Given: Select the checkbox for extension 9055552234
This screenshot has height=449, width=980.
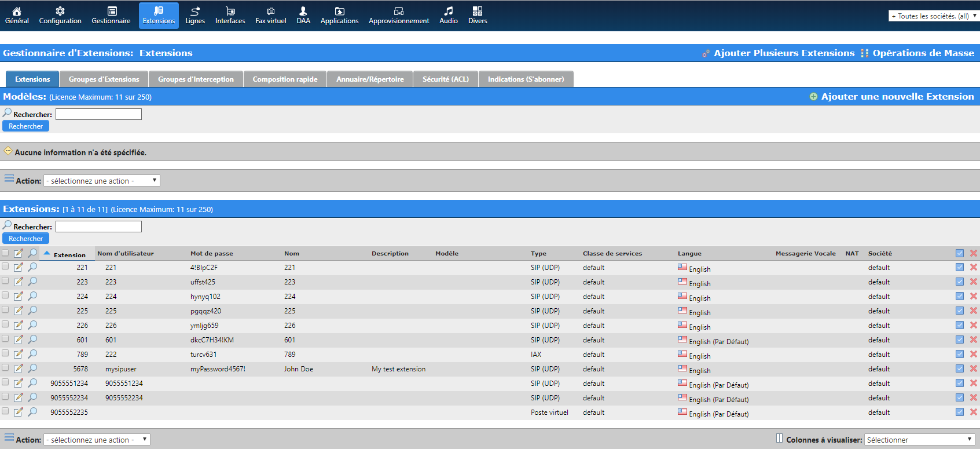Looking at the screenshot, I should point(5,397).
